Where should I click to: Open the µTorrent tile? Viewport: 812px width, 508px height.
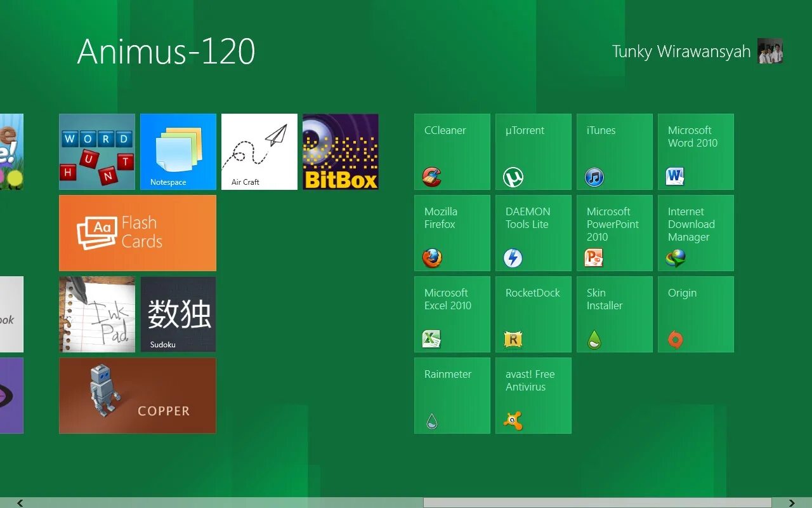coord(534,152)
